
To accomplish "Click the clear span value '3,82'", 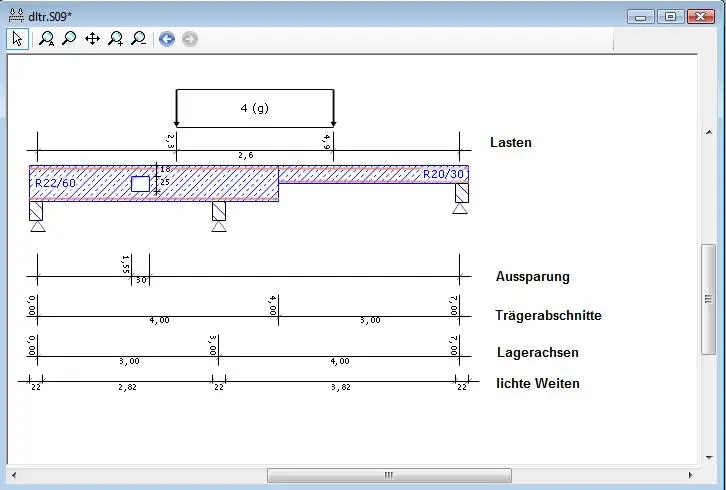I will tap(341, 387).
